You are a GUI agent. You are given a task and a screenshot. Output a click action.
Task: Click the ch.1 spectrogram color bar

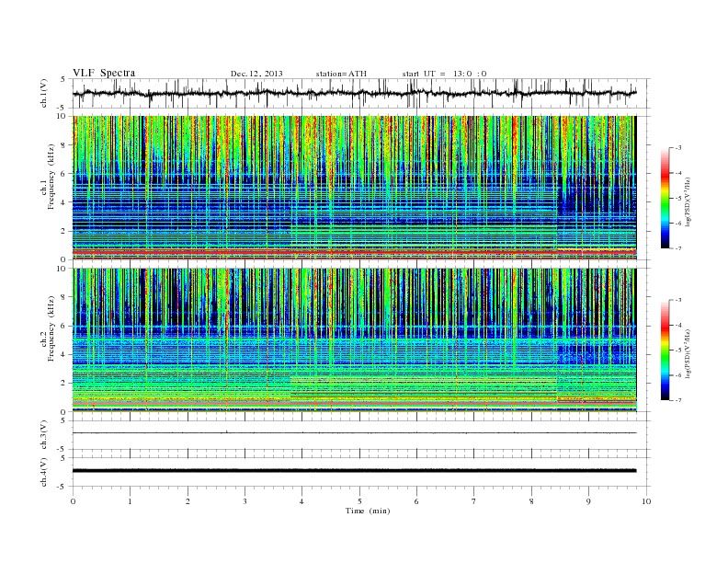coord(665,198)
